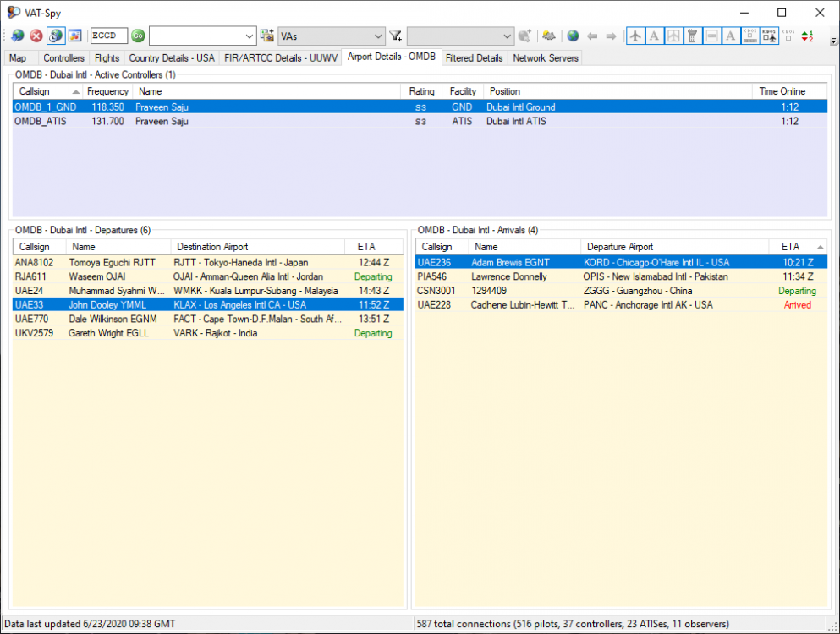Open the VAs dropdown
840x634 pixels.
(x=377, y=36)
